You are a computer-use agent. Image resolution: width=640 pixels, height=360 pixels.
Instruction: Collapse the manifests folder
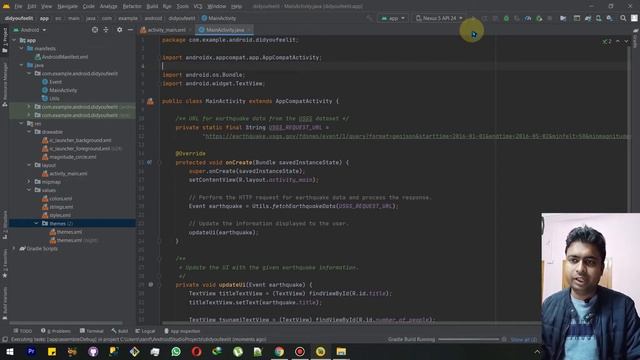[x=22, y=49]
